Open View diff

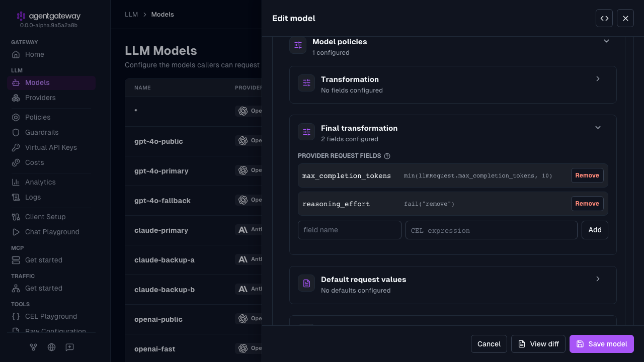coord(538,344)
